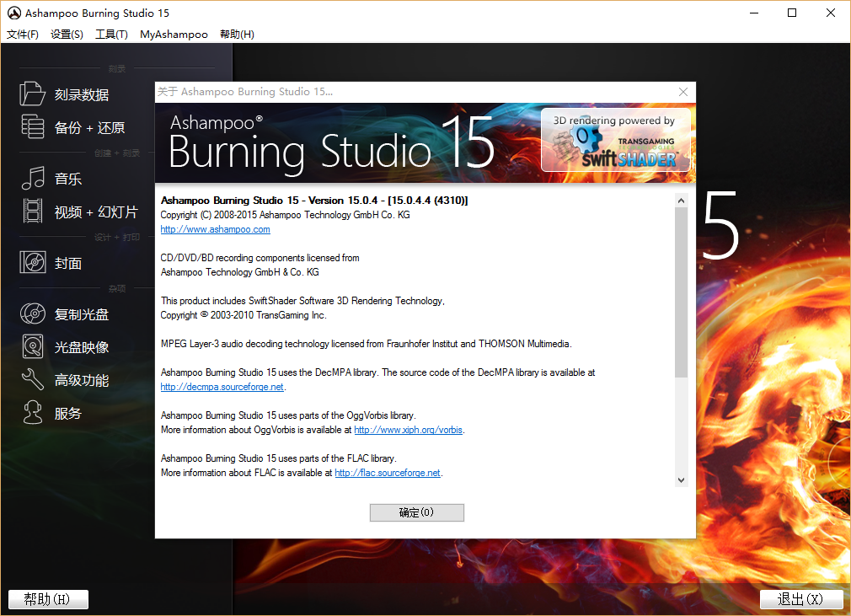Open the 设置(S) menu

click(67, 35)
